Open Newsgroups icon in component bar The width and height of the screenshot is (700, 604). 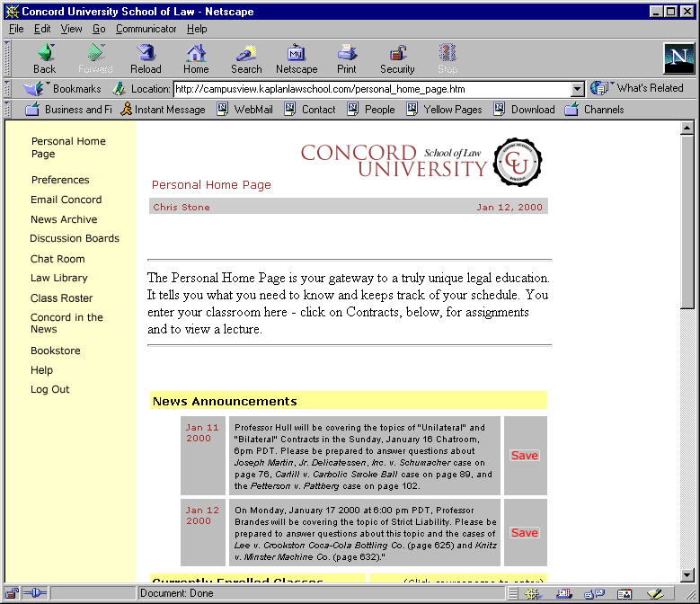click(x=594, y=594)
